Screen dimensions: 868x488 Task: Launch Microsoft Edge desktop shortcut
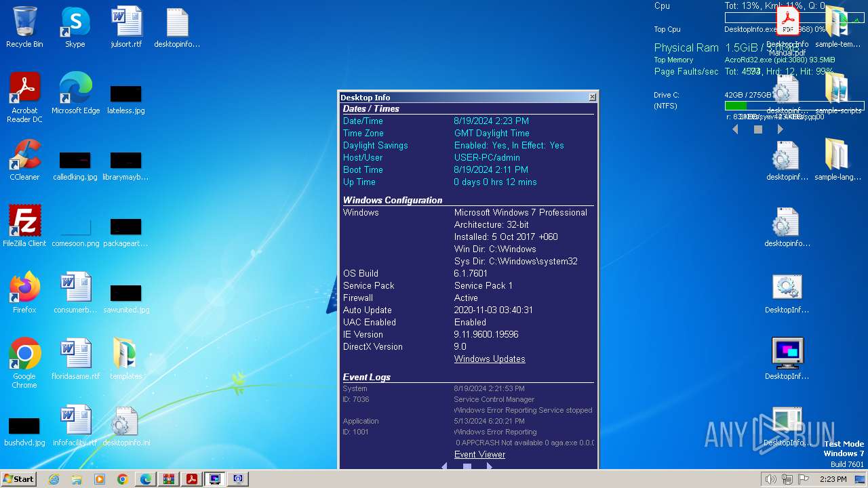(x=75, y=93)
